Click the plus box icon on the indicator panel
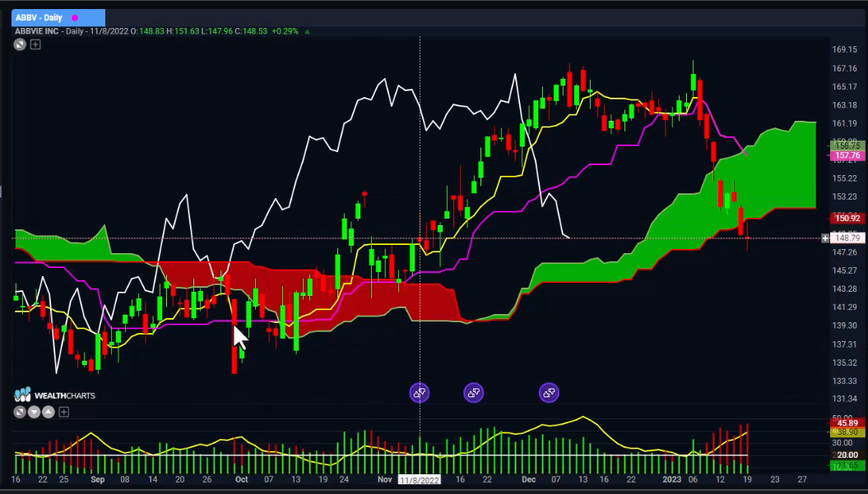 click(63, 412)
